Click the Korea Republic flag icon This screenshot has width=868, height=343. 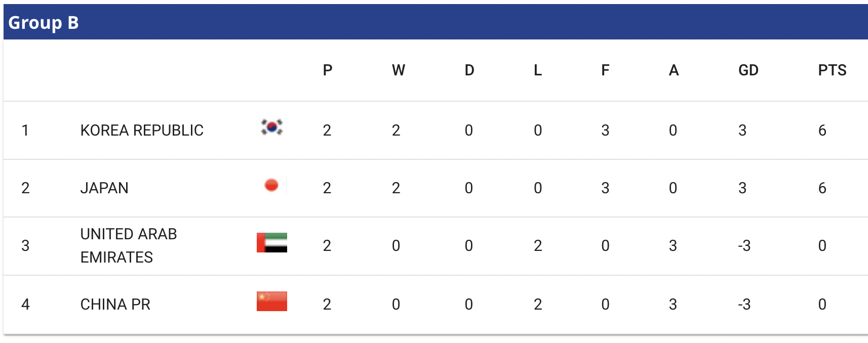[272, 127]
